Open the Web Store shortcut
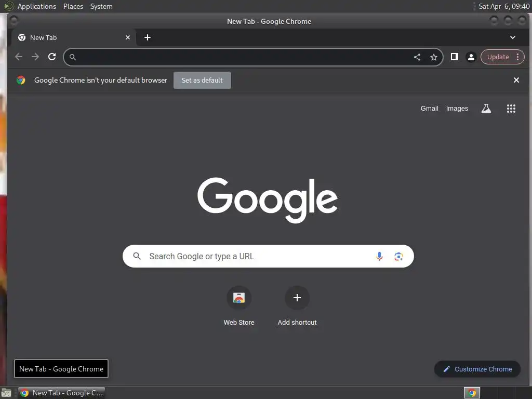Screen dimensions: 532x399 (x=239, y=307)
